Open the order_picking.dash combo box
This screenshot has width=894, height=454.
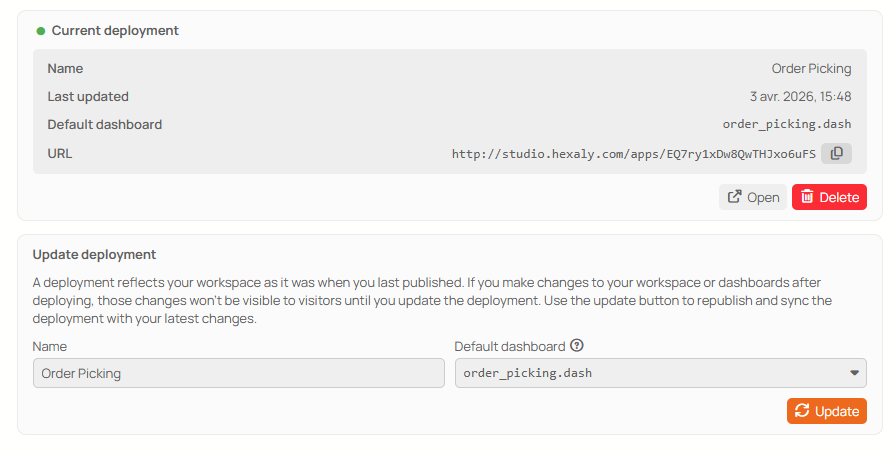tap(661, 373)
